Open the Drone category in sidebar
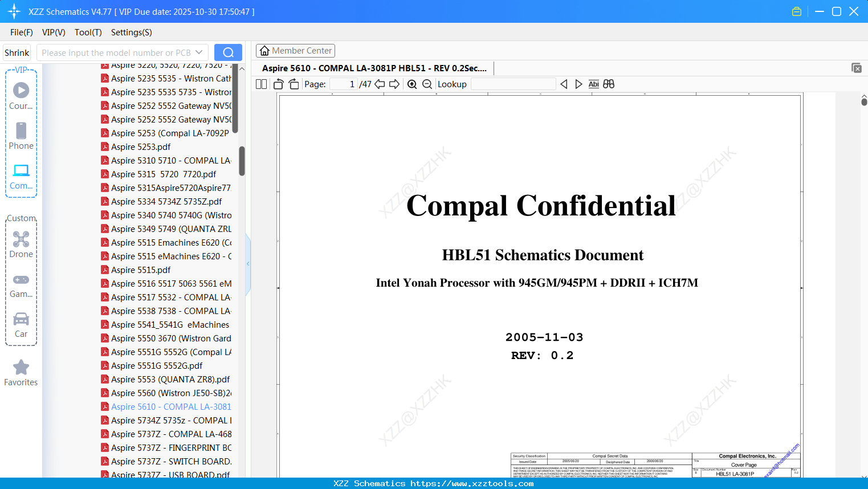 (x=21, y=244)
